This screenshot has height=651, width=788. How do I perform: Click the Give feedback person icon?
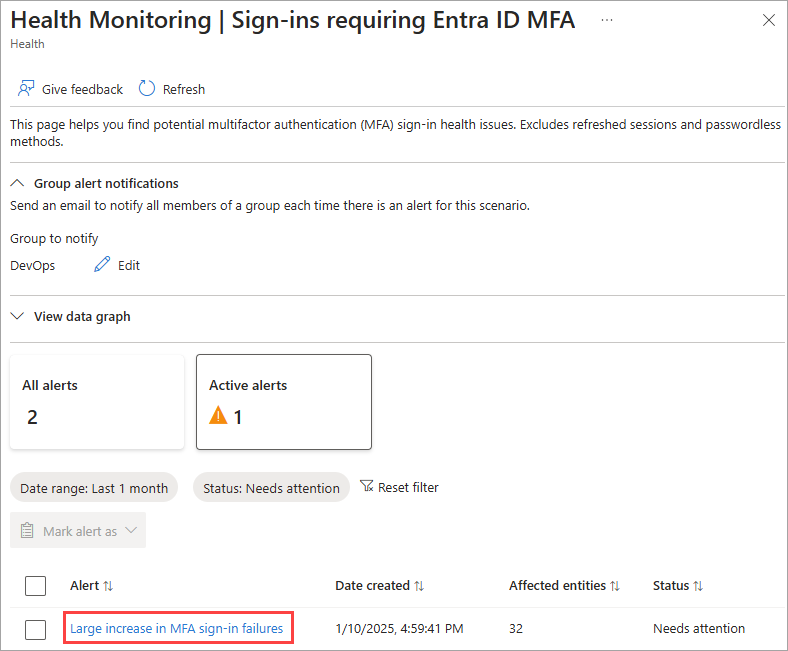(x=26, y=89)
